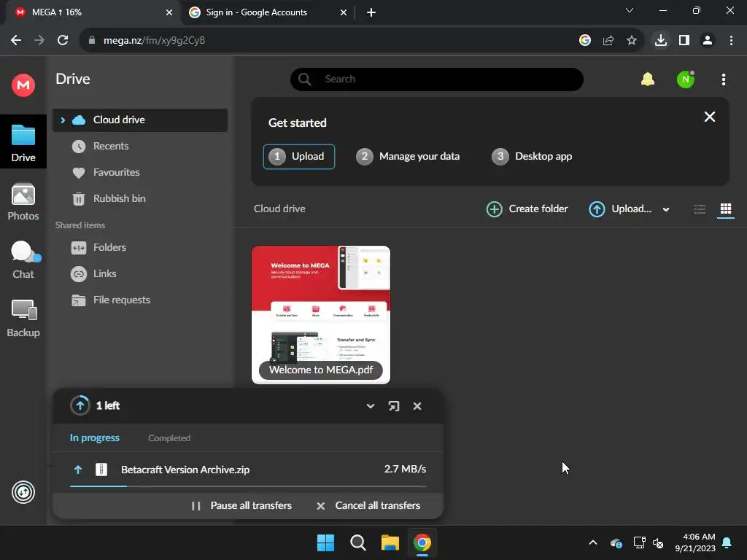This screenshot has width=747, height=560.
Task: Select step 2 Manage your data
Action: pos(408,157)
